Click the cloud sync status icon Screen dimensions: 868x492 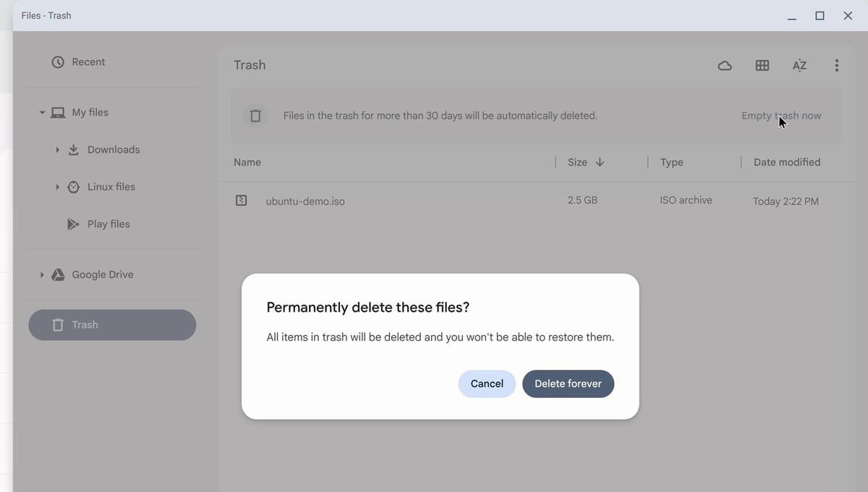724,66
